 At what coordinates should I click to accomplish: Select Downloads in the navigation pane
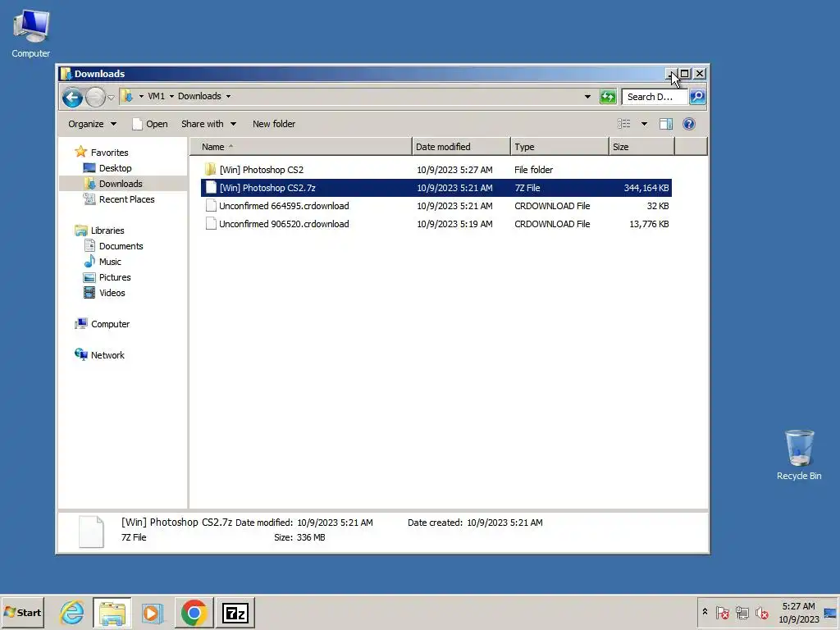[x=121, y=184]
